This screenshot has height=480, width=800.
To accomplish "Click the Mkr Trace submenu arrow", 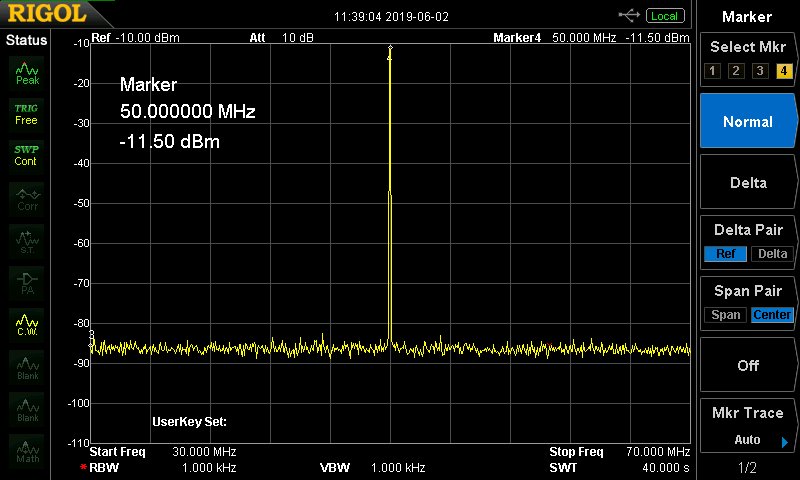I will [x=785, y=442].
